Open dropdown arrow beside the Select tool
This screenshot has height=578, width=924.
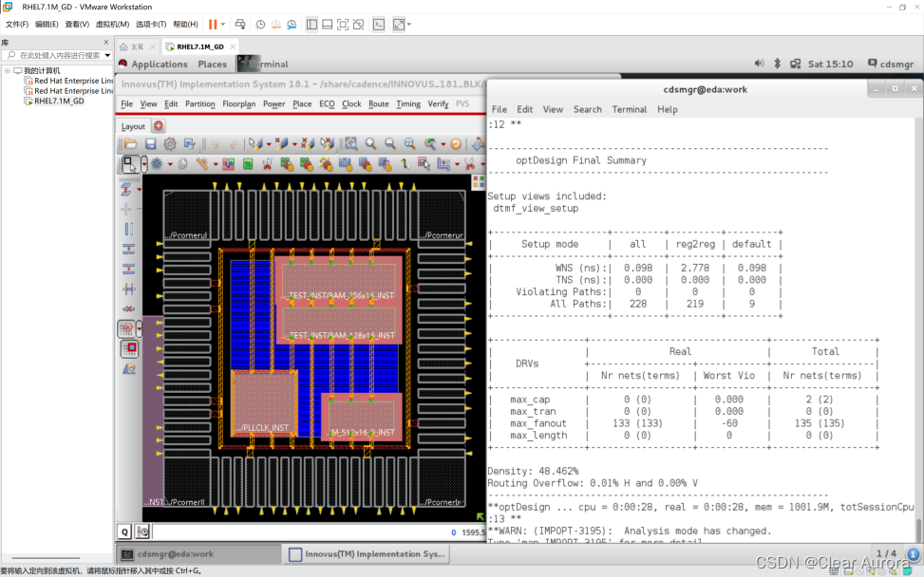click(x=143, y=164)
